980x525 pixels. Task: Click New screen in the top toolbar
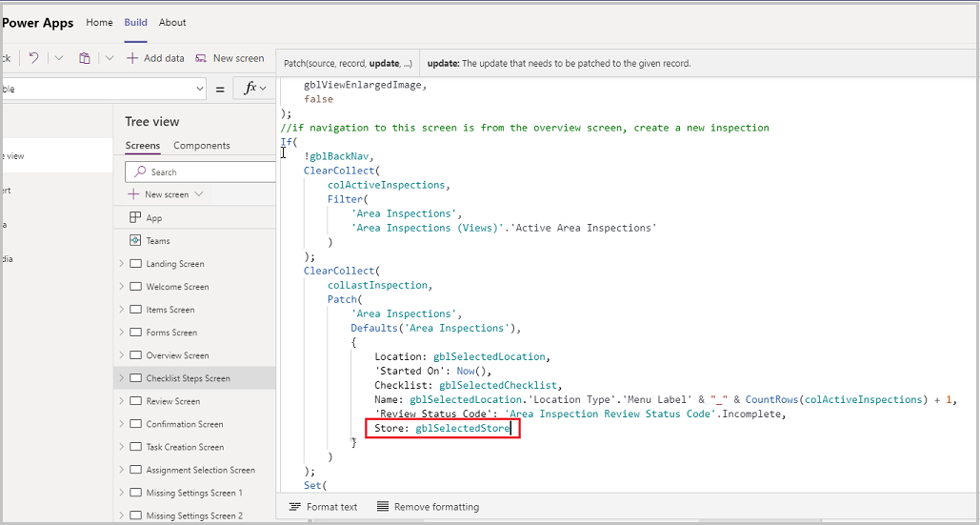[230, 58]
